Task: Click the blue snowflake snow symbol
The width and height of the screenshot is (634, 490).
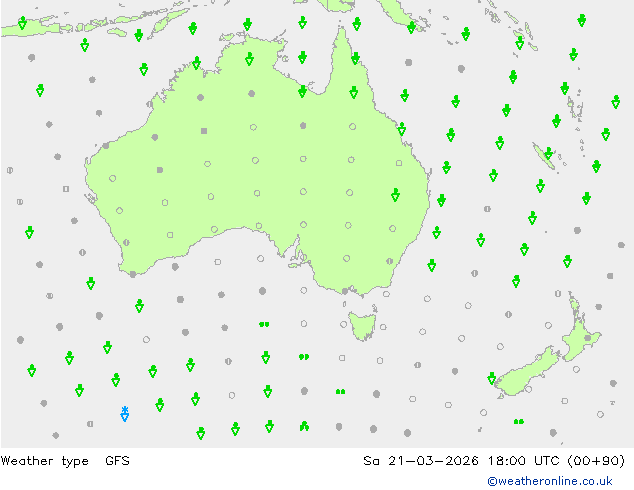Action: coord(125,414)
